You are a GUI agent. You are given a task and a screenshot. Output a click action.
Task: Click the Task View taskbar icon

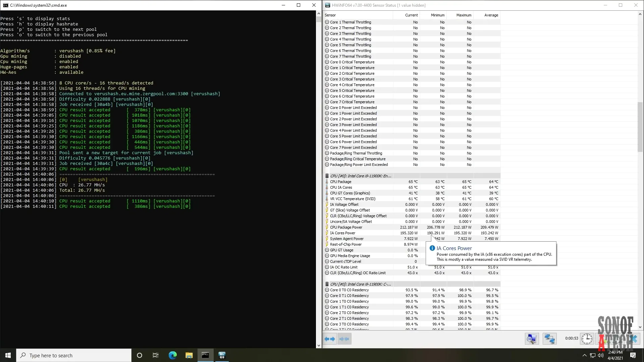(156, 355)
